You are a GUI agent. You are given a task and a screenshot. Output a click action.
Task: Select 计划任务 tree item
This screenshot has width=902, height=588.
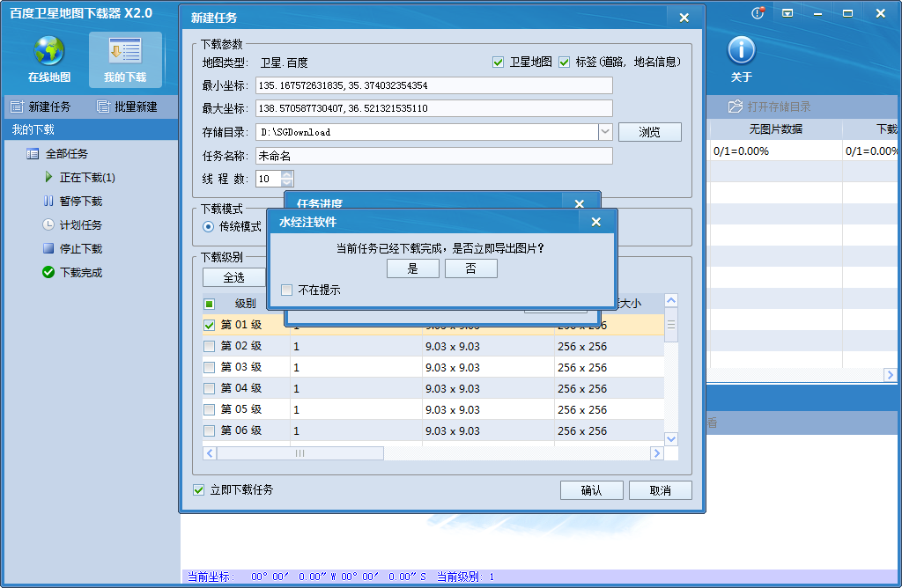point(72,224)
